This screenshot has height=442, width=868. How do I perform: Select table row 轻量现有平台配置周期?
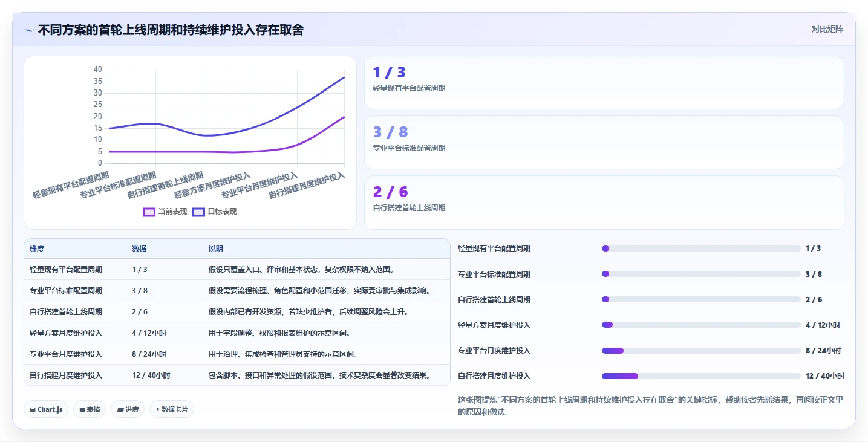237,270
